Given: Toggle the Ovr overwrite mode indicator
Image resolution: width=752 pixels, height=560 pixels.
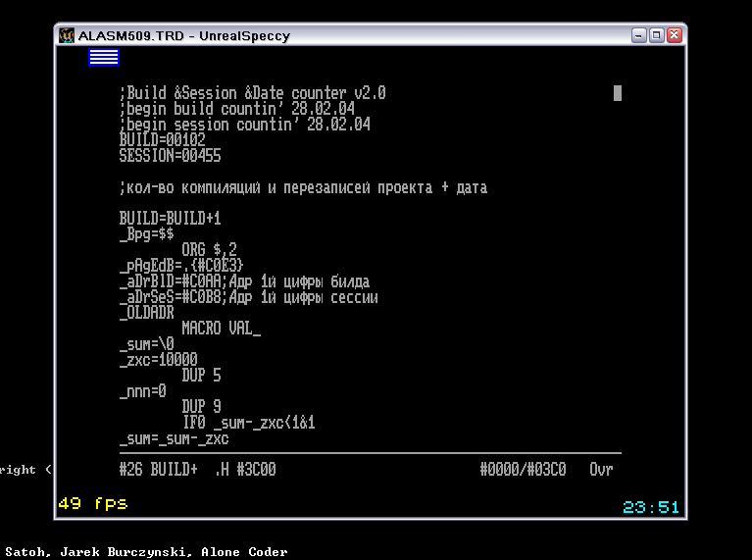Looking at the screenshot, I should pyautogui.click(x=601, y=470).
